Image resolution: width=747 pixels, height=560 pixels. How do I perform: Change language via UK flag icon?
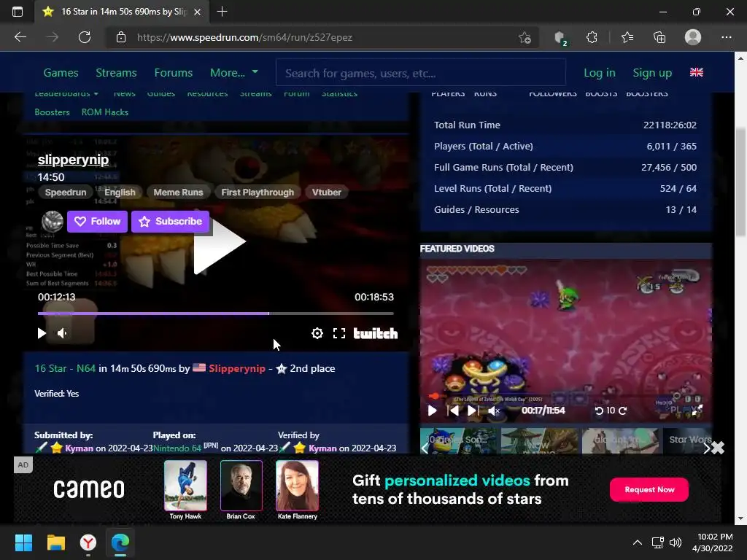(697, 72)
